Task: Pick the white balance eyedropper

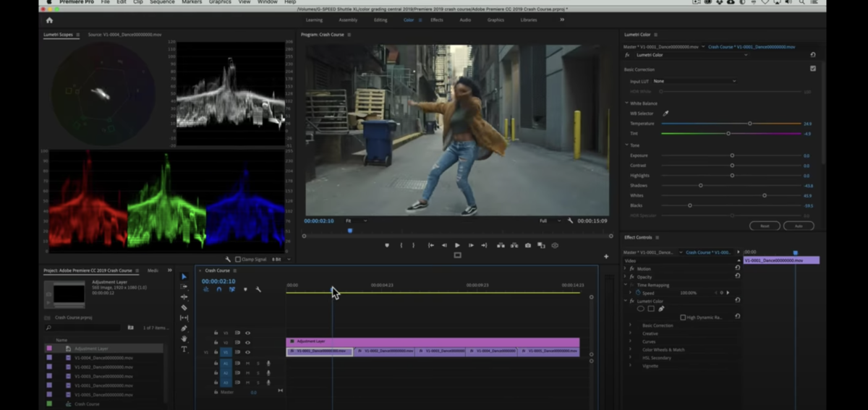Action: (x=666, y=114)
